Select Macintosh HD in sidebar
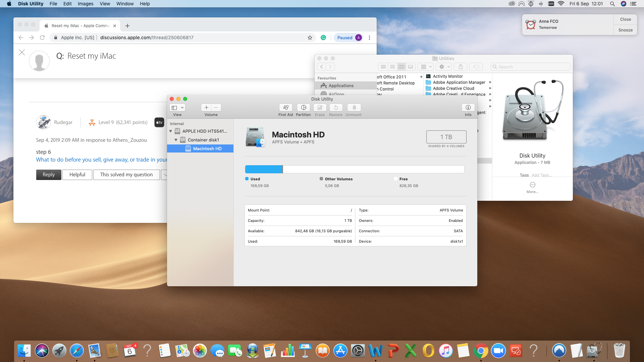This screenshot has width=644, height=362. pos(207,148)
